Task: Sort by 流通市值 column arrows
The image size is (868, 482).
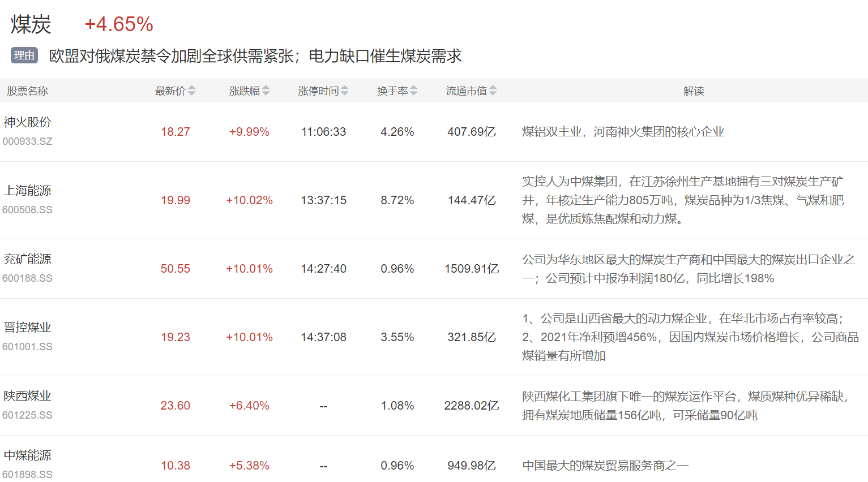Action: point(493,91)
